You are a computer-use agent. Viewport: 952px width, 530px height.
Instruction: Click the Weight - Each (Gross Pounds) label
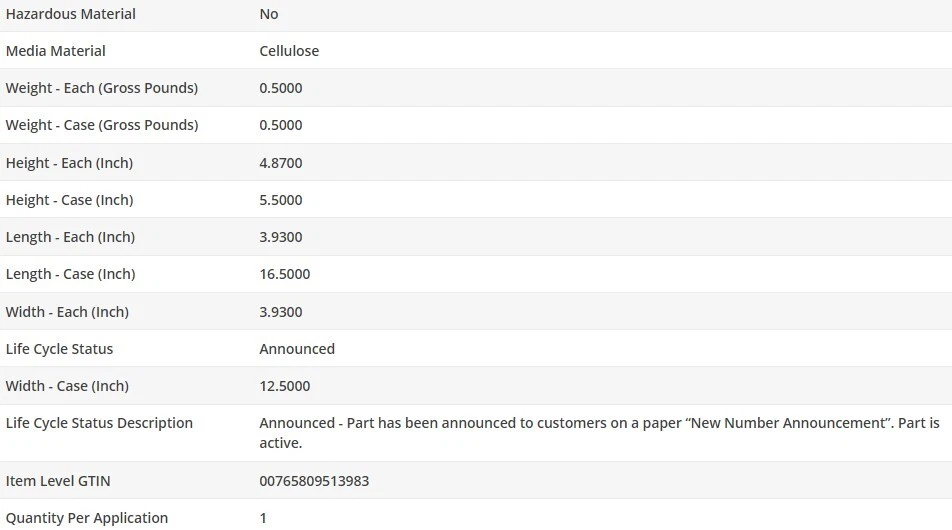click(102, 88)
